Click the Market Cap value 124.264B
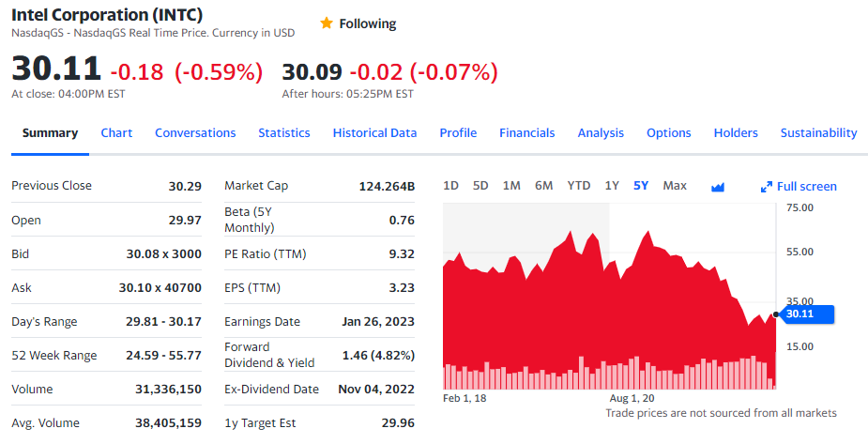The height and width of the screenshot is (444, 868). [387, 186]
